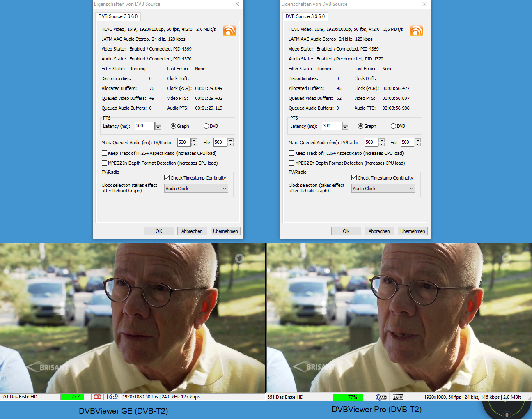The image size is (532, 419).
Task: Click OK in the dialog above DVBViewer GE
Action: pos(159,231)
